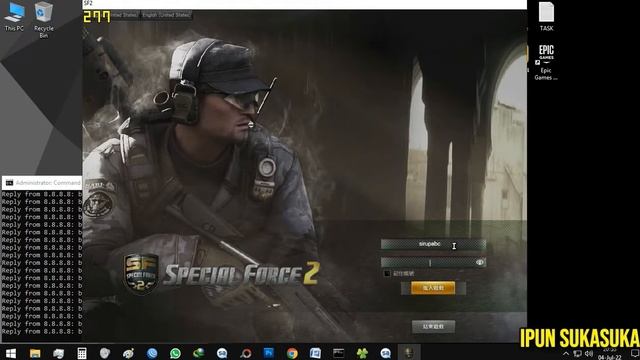640x360 pixels.
Task: Click the username field containing sirupabc
Action: click(433, 244)
